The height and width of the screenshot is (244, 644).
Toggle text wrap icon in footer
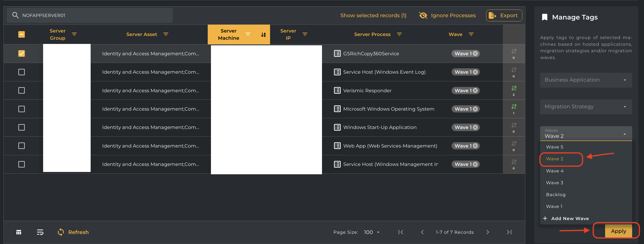click(x=40, y=232)
